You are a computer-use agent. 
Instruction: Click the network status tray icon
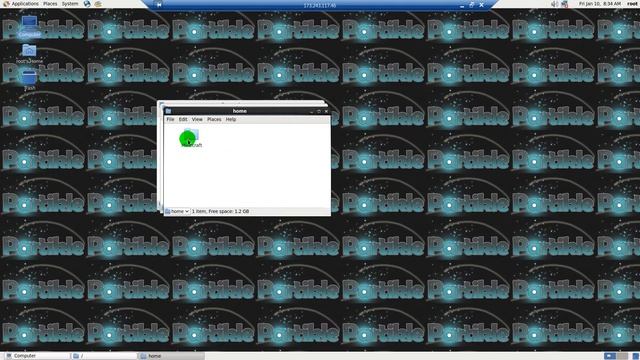click(565, 4)
